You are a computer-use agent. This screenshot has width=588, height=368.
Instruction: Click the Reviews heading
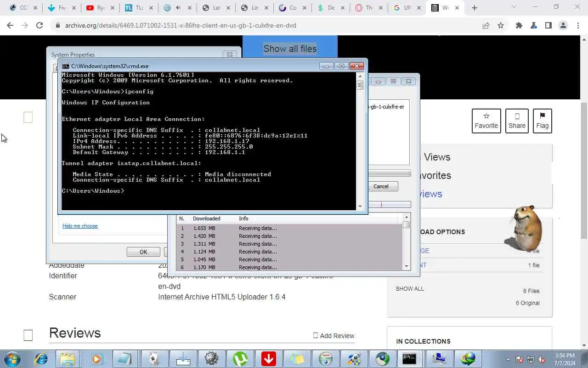(x=75, y=333)
